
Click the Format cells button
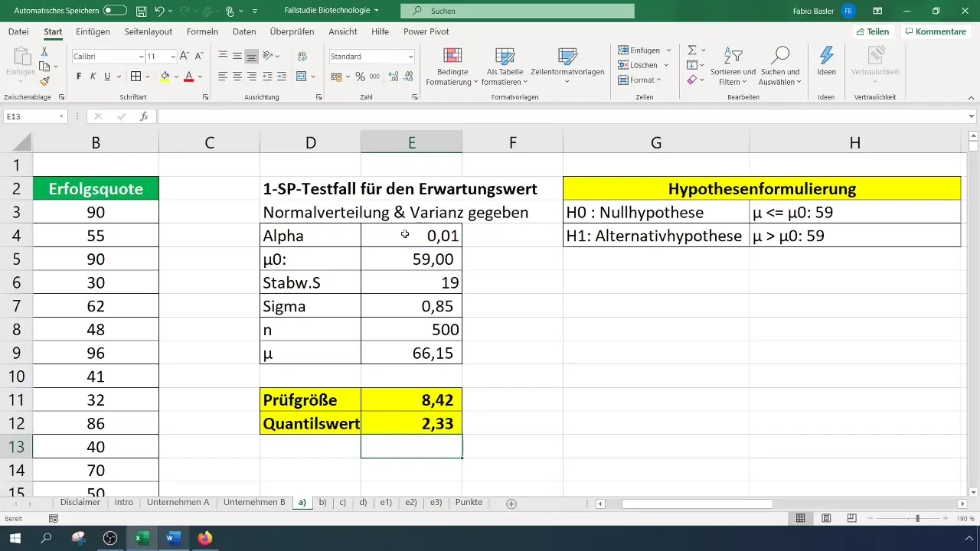[640, 80]
